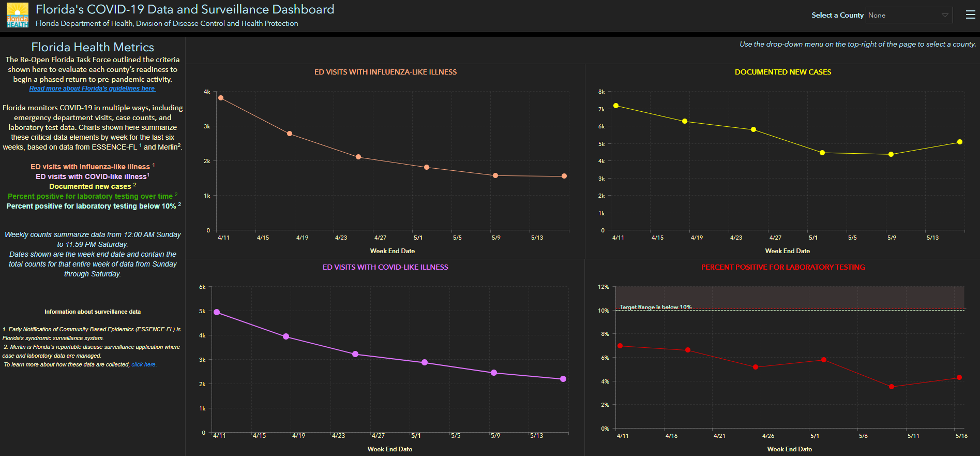Click 'DOCUMENTED NEW CASES' chart title
Viewport: 980px width, 456px height.
[783, 72]
